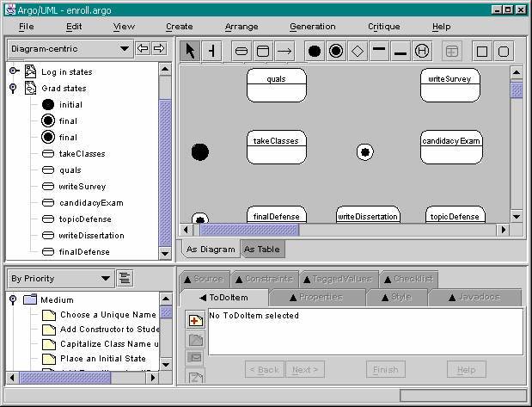Select the candidacyExam state in the diagram
532x407 pixels.
[451, 147]
